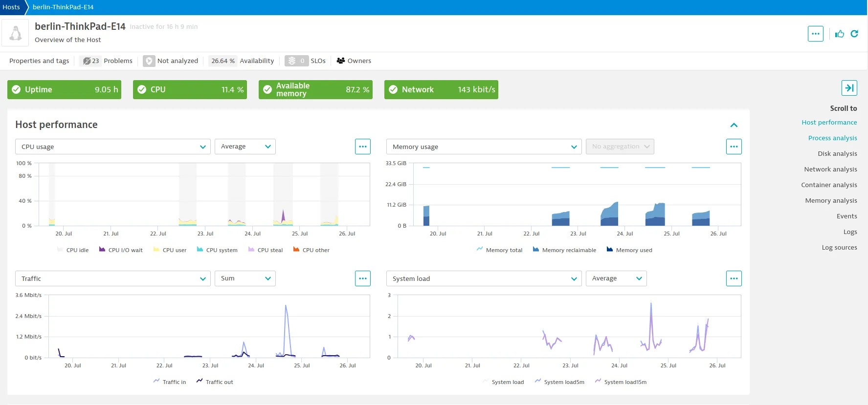The width and height of the screenshot is (868, 405).
Task: Open the CPU usage chart options menu
Action: [x=362, y=147]
